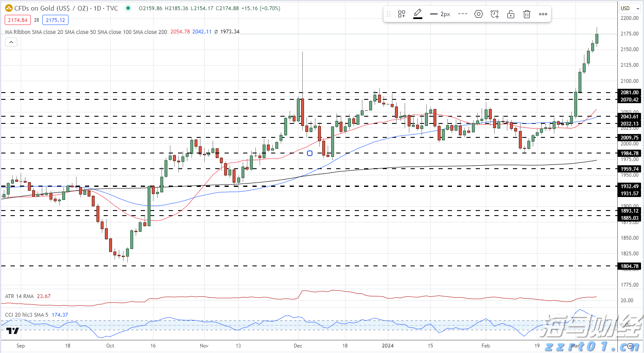Add alert with the alarm clock icon
This screenshot has width=644, height=353.
[494, 14]
